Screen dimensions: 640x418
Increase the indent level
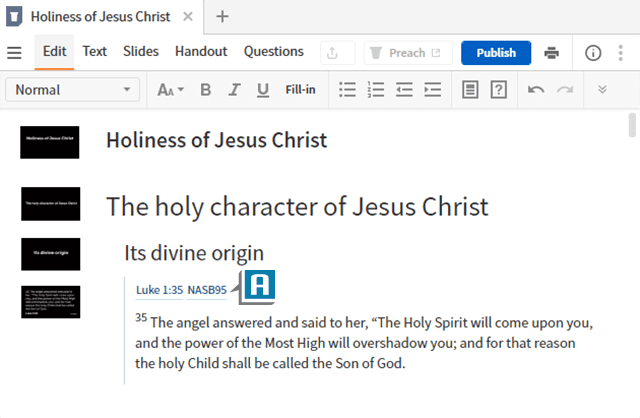(432, 90)
